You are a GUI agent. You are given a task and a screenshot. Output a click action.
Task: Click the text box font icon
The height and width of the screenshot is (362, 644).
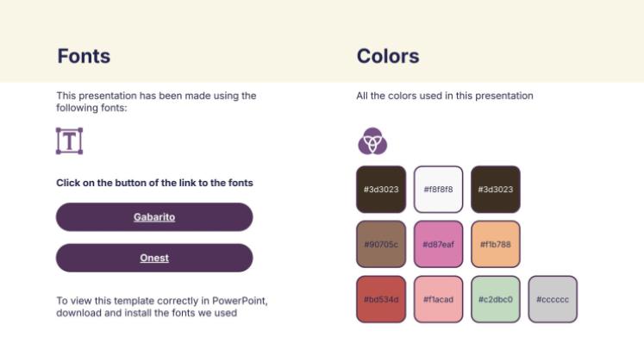click(69, 141)
